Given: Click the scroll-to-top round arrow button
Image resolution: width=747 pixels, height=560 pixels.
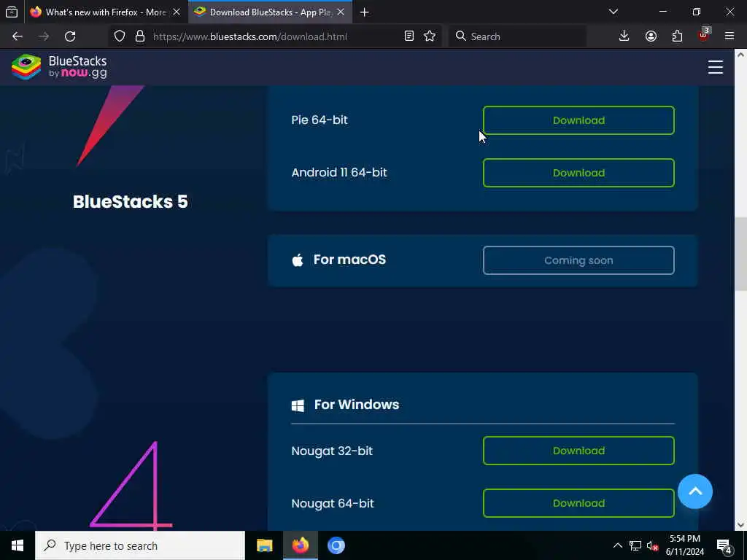Looking at the screenshot, I should (x=695, y=491).
